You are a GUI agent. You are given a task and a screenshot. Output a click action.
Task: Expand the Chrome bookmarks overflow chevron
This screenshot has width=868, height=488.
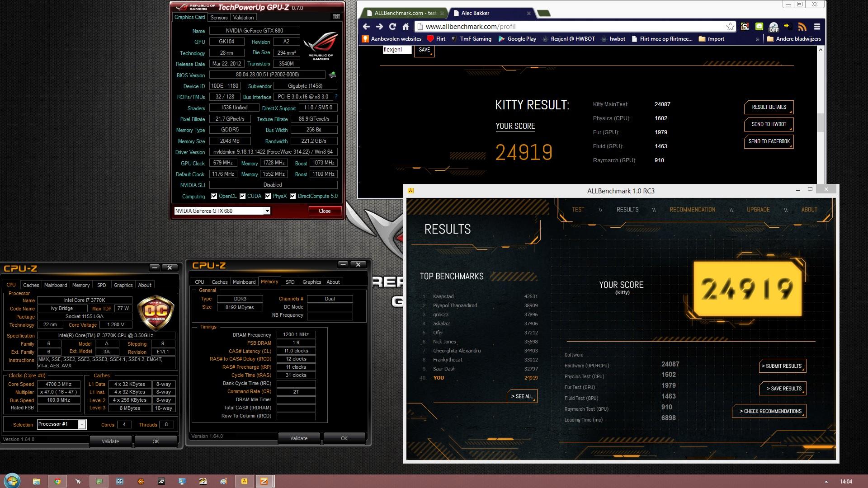[x=757, y=39]
